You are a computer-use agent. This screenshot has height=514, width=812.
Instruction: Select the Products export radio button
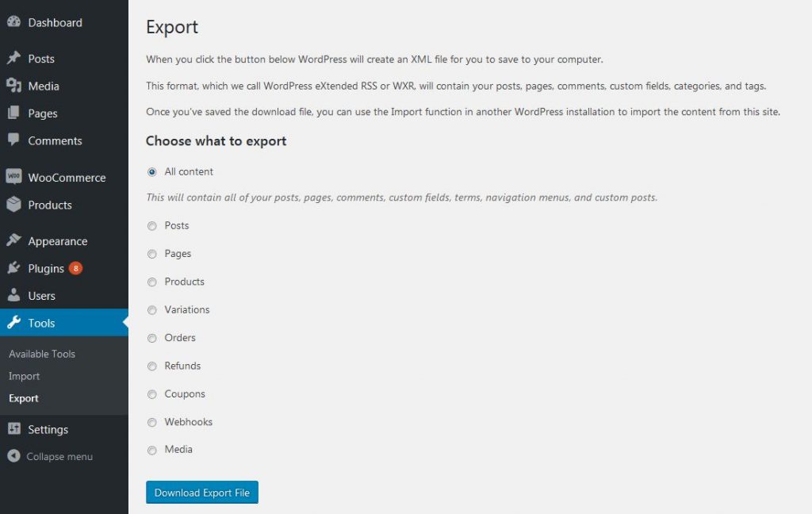pos(151,282)
